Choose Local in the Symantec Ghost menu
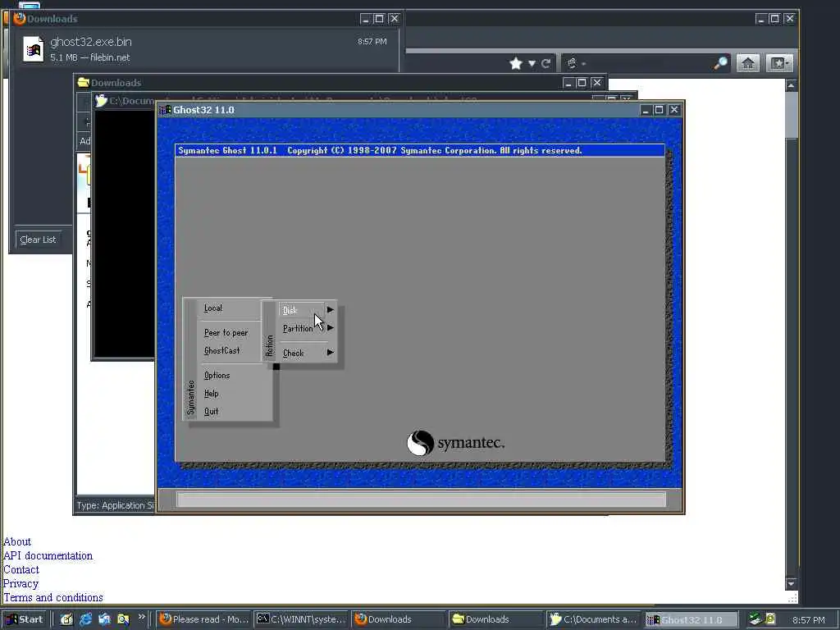The height and width of the screenshot is (630, 840). 212,308
